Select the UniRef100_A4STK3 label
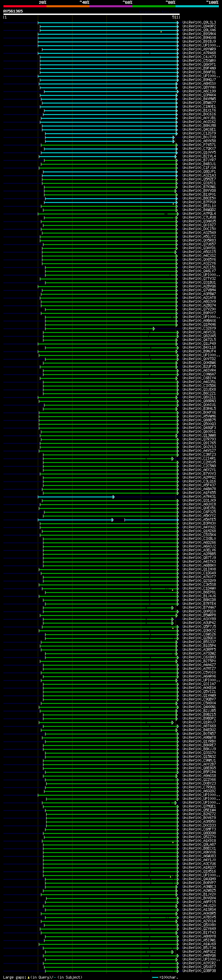The height and width of the screenshot is (980, 222). click(x=199, y=561)
